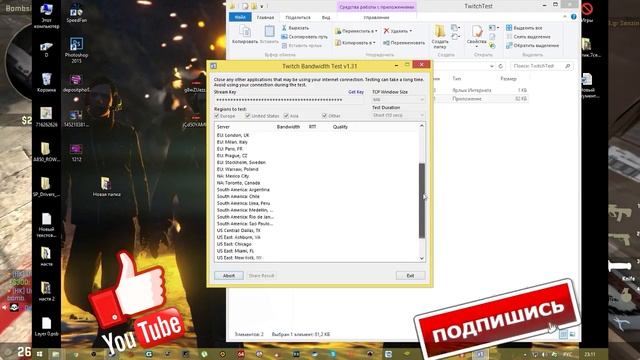The height and width of the screenshot is (360, 640).
Task: Switch to the Управление ribbon tab
Action: 376,18
